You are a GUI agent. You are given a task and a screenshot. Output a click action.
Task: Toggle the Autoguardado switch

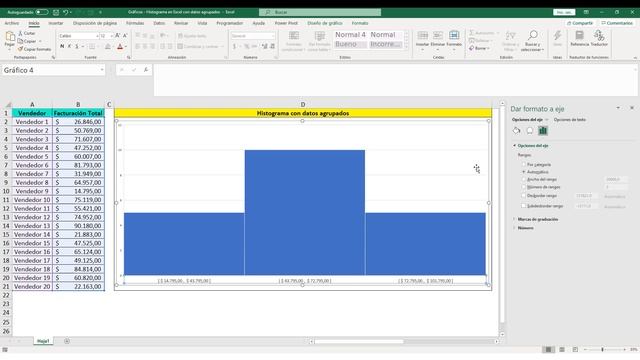pyautogui.click(x=42, y=12)
